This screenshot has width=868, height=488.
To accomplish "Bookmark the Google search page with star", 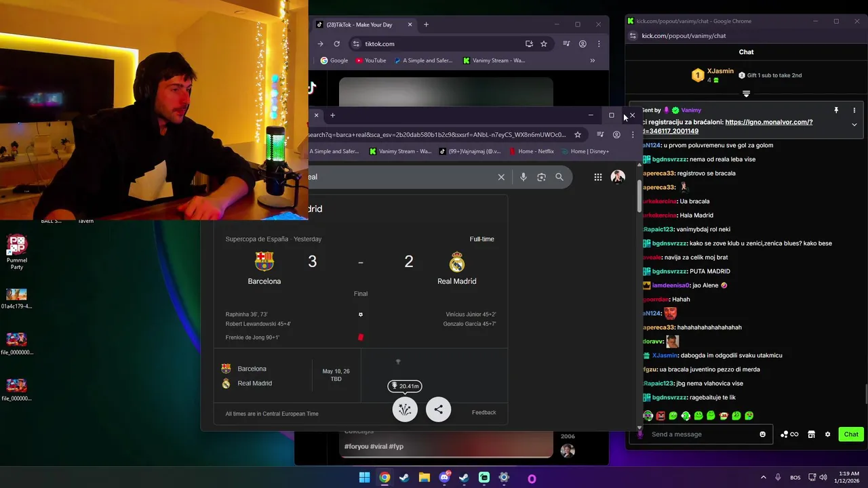I will pyautogui.click(x=578, y=134).
